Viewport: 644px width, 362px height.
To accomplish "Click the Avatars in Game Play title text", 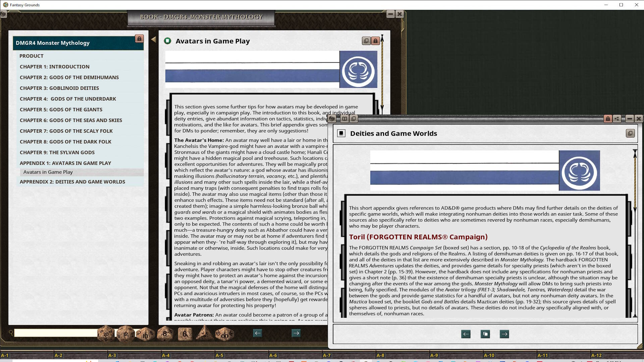I will tap(213, 41).
